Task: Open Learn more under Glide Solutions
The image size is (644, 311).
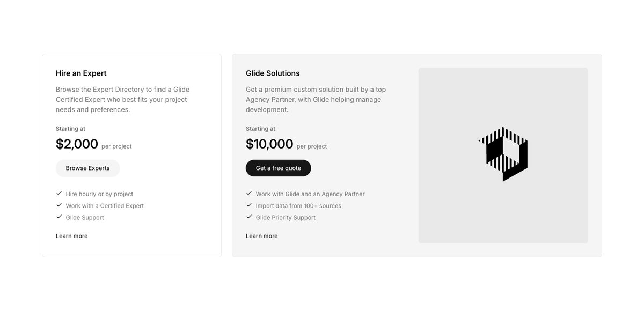Action: tap(261, 236)
